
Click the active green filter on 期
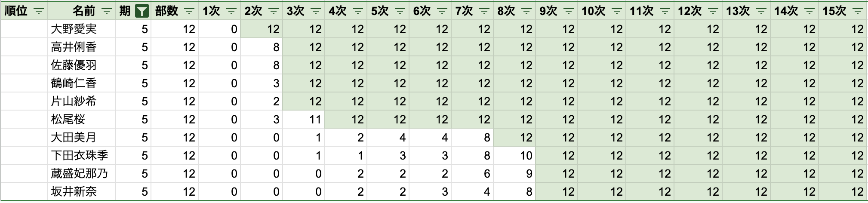point(142,11)
